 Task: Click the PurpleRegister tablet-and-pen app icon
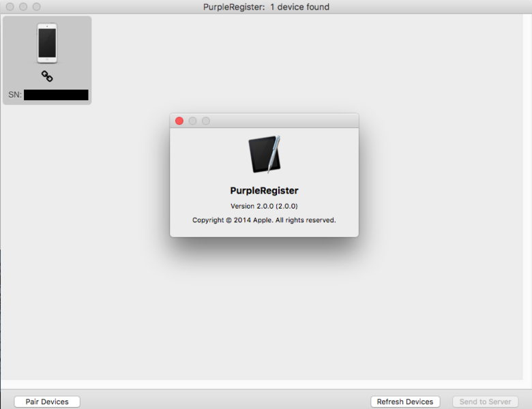pos(265,154)
